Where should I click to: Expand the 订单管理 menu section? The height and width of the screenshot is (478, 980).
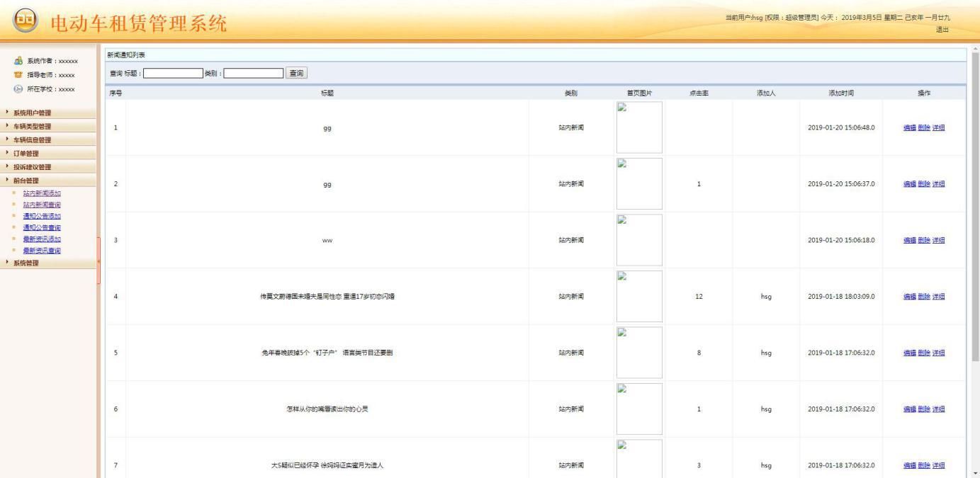(x=49, y=153)
